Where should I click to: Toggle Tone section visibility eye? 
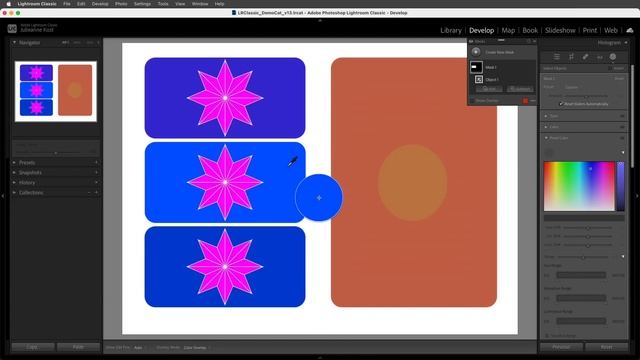click(622, 116)
